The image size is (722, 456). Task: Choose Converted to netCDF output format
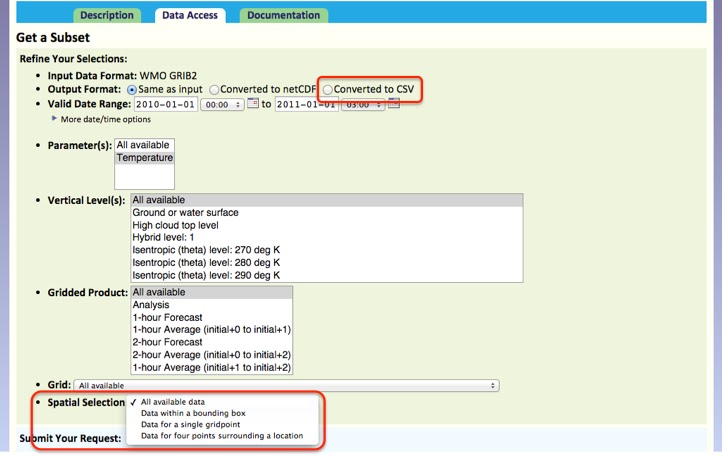point(214,90)
